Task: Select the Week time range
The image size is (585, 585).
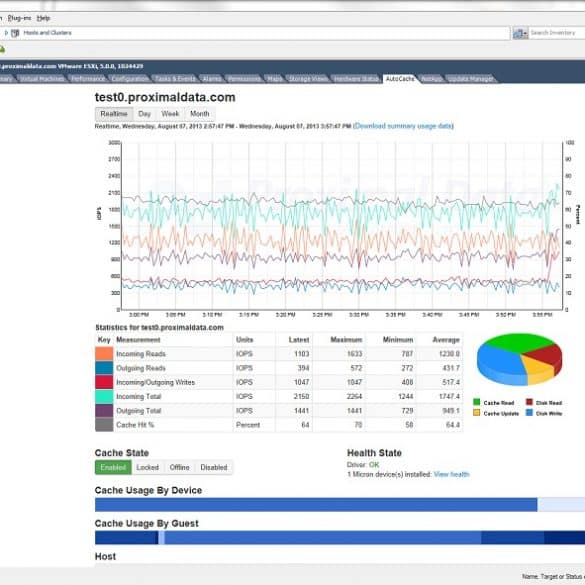Action: click(x=170, y=114)
